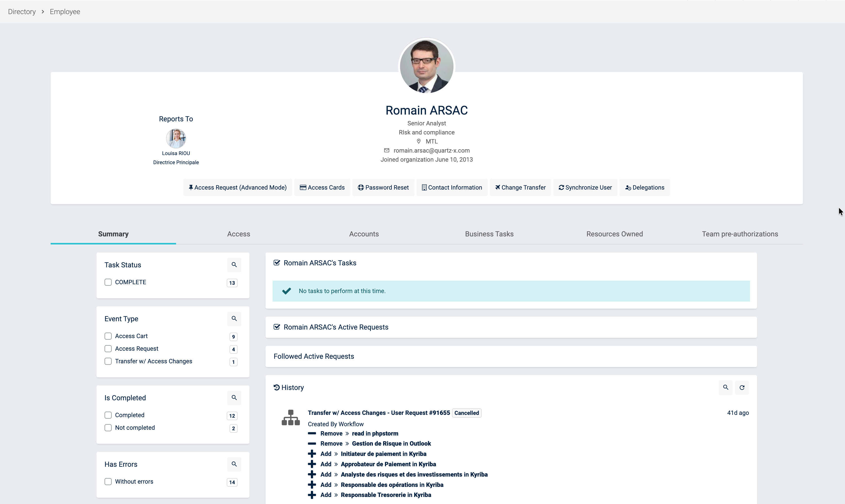Switch to the Accounts tab
Image resolution: width=845 pixels, height=504 pixels.
click(x=364, y=234)
